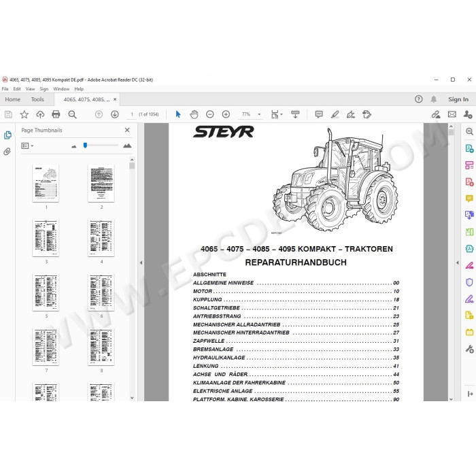Click document scroll down arrow

pos(451,399)
